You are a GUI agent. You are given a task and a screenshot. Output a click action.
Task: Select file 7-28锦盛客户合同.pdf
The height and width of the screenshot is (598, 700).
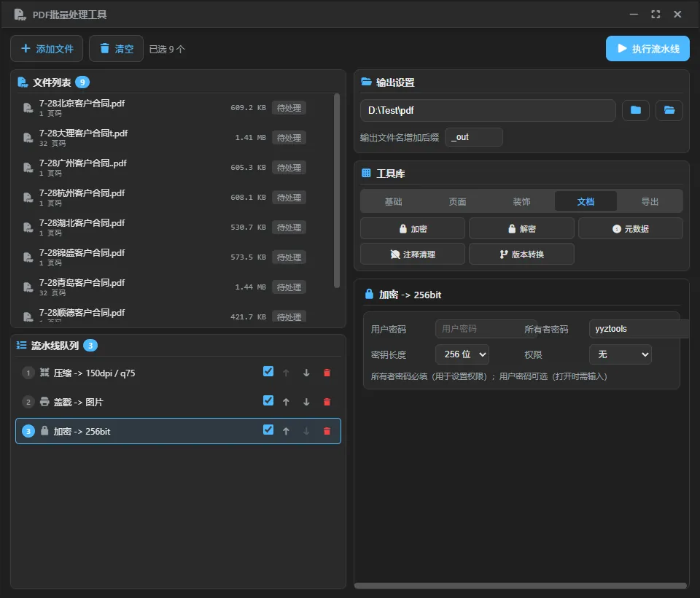click(x=174, y=257)
